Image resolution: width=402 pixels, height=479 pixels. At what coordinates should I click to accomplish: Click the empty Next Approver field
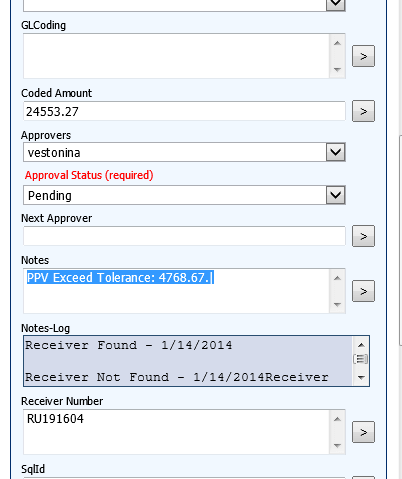pyautogui.click(x=184, y=236)
